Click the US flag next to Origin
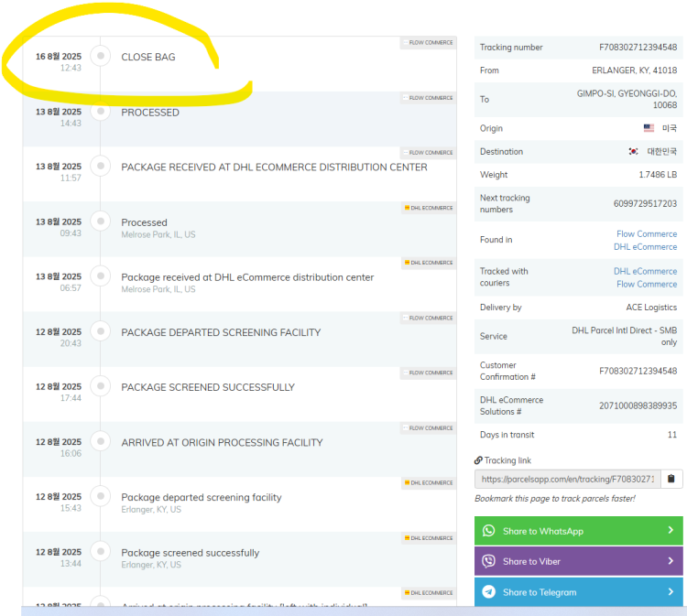This screenshot has height=616, width=687. click(649, 128)
